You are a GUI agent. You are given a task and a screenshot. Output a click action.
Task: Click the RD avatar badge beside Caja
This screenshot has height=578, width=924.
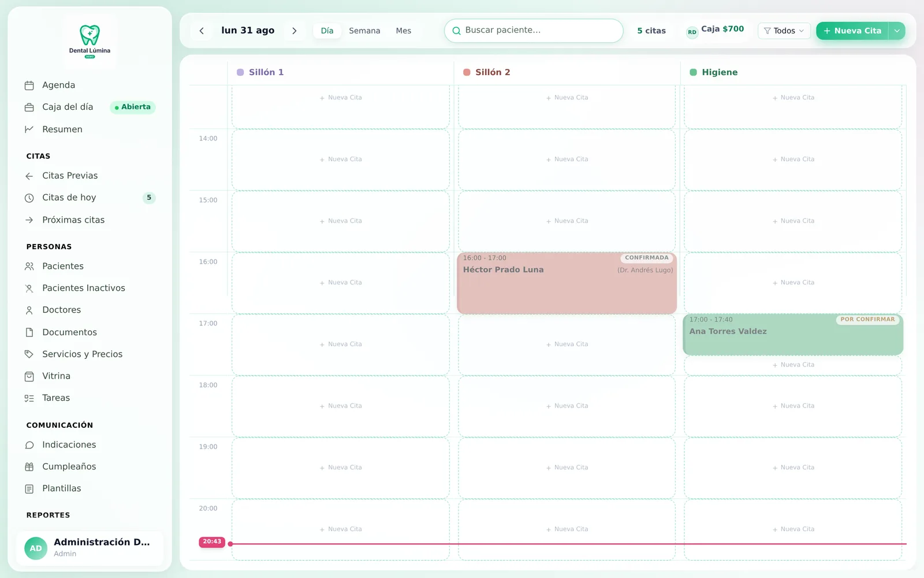tap(692, 32)
